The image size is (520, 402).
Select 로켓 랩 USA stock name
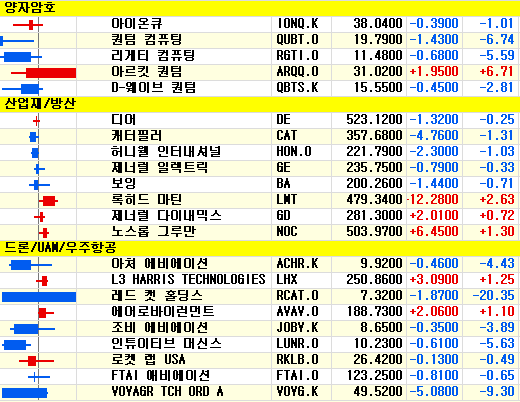pos(148,360)
